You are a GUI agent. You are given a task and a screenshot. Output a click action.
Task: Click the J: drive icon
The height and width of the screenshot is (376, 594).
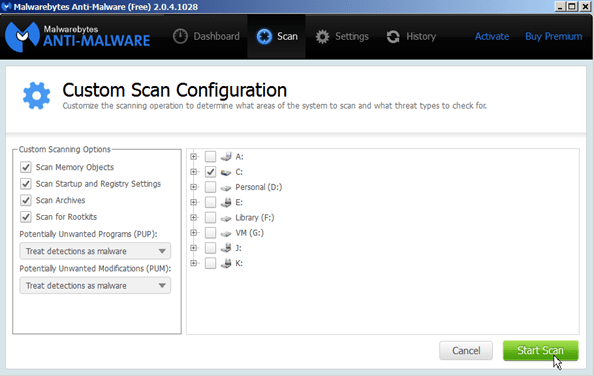[226, 248]
